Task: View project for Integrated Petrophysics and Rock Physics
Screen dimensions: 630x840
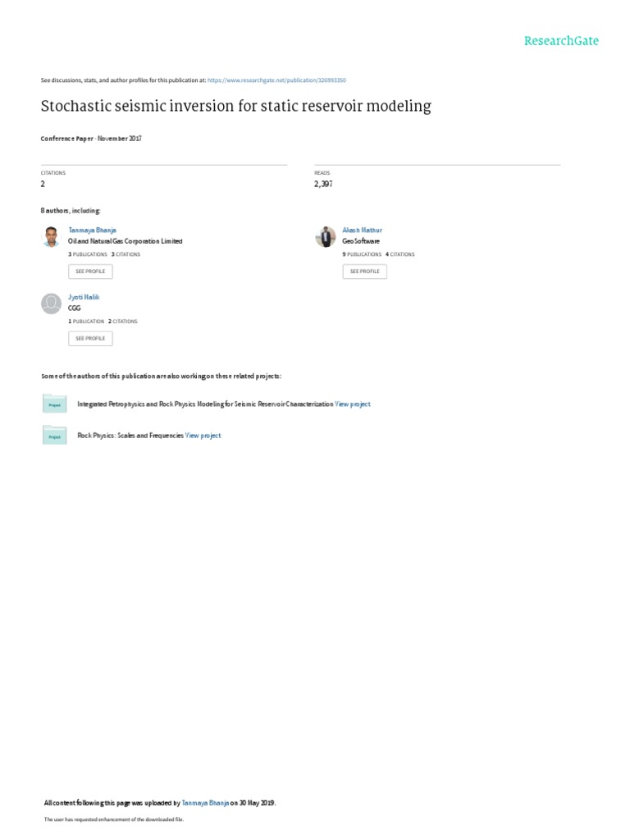Action: click(353, 404)
